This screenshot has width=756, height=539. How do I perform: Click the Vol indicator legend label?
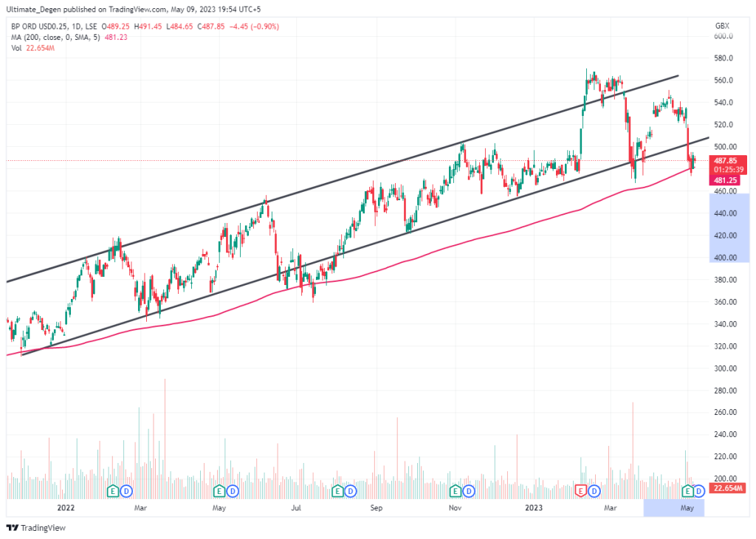16,48
